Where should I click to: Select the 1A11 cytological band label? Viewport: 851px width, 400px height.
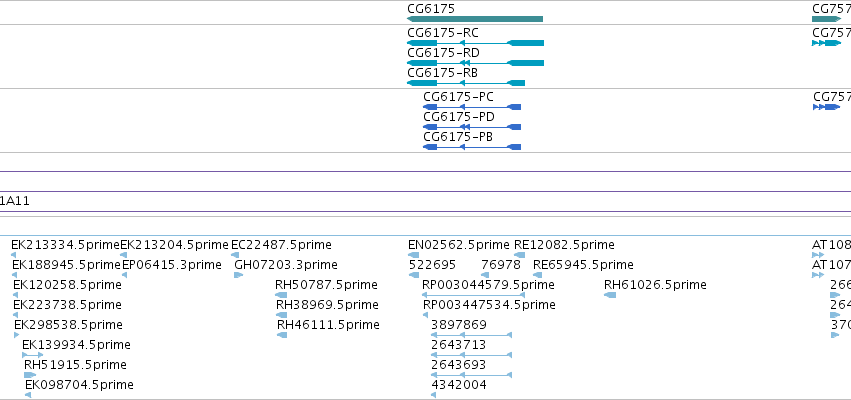click(x=15, y=201)
